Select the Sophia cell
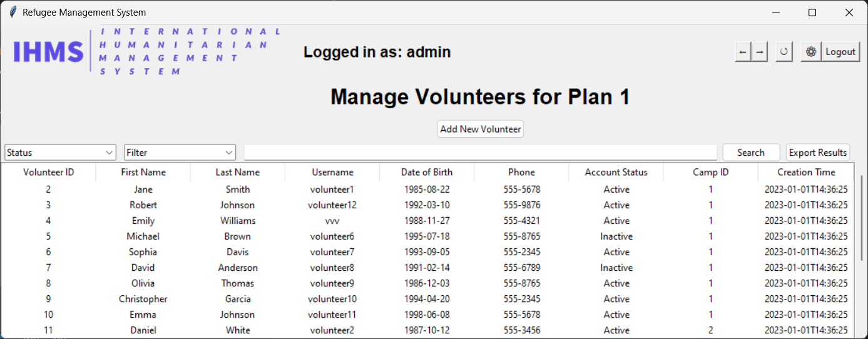The image size is (868, 339). (143, 252)
